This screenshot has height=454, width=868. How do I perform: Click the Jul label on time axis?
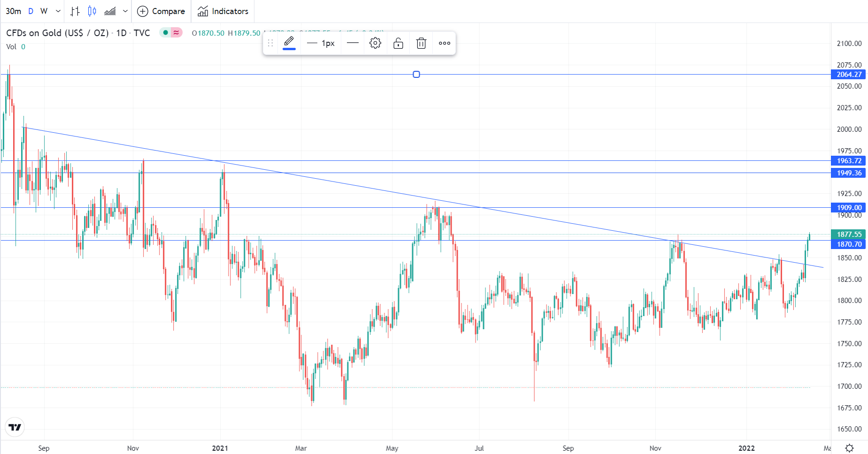[479, 448]
